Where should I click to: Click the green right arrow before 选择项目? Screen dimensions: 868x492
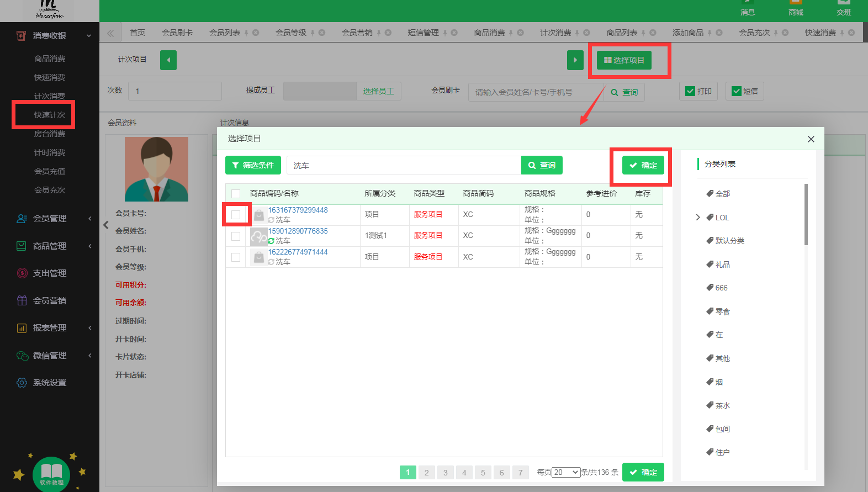(575, 60)
